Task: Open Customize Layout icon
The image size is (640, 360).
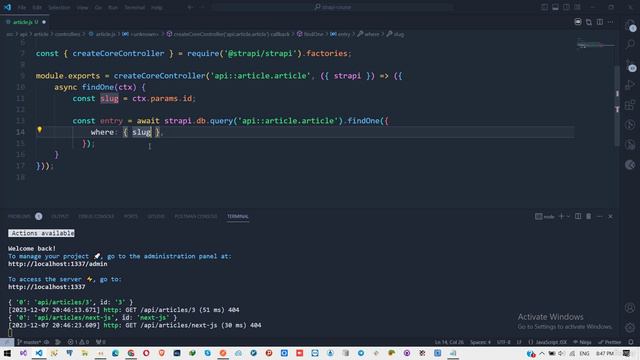Action: point(577,7)
